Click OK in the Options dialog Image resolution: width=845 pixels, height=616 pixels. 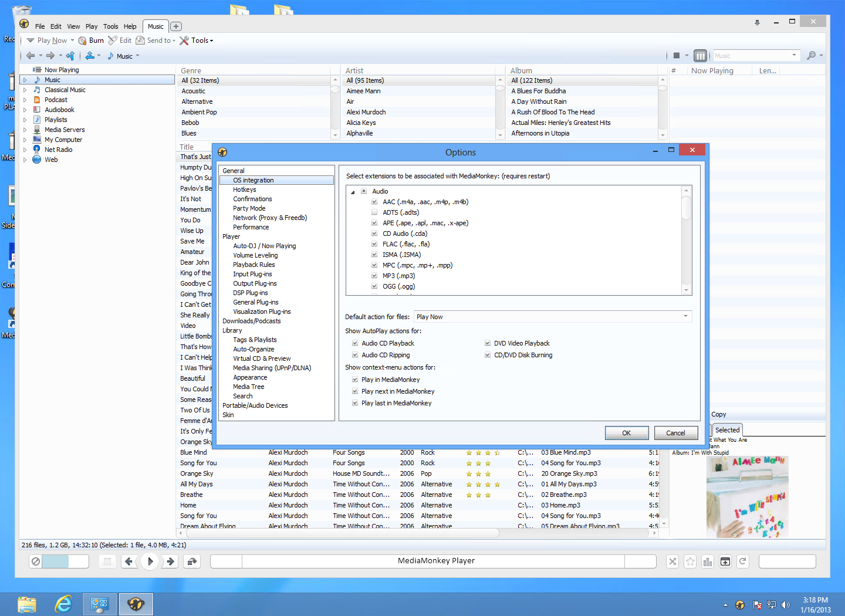point(626,433)
